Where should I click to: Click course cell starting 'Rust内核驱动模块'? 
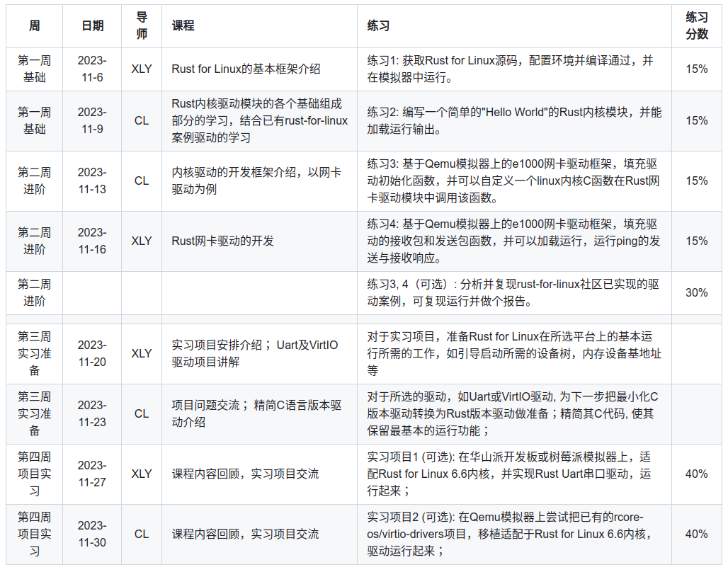click(259, 121)
